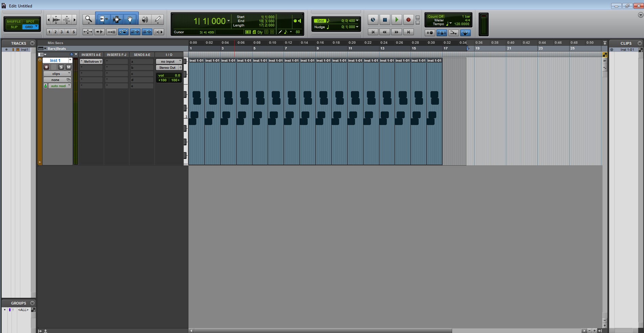Click the MIDI zoom icon
644x333 pixels.
point(67,20)
